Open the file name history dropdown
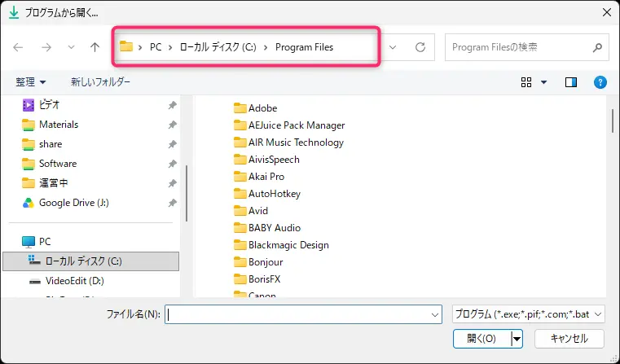Screen dimensions: 620x364 click(x=435, y=314)
